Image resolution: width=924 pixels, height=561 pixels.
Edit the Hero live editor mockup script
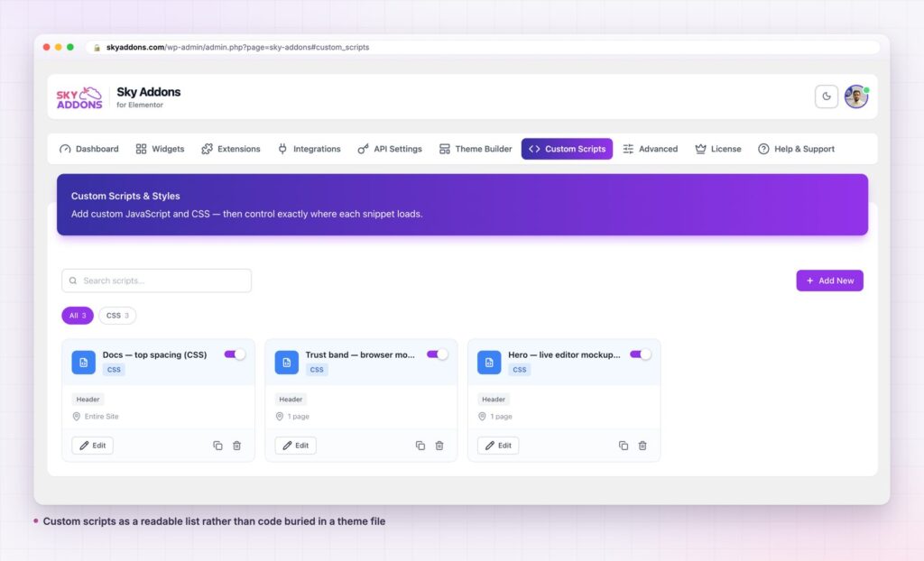point(498,446)
